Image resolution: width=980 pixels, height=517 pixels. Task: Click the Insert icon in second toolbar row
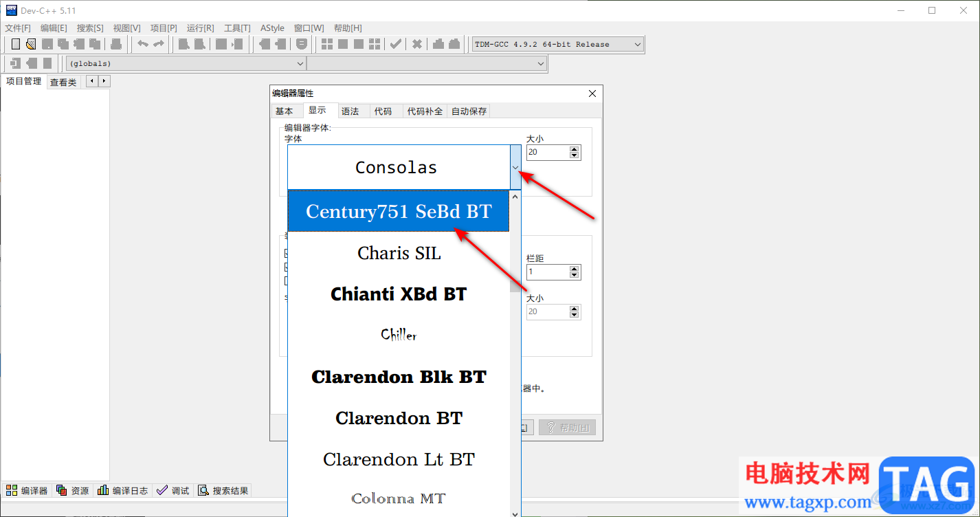[15, 63]
